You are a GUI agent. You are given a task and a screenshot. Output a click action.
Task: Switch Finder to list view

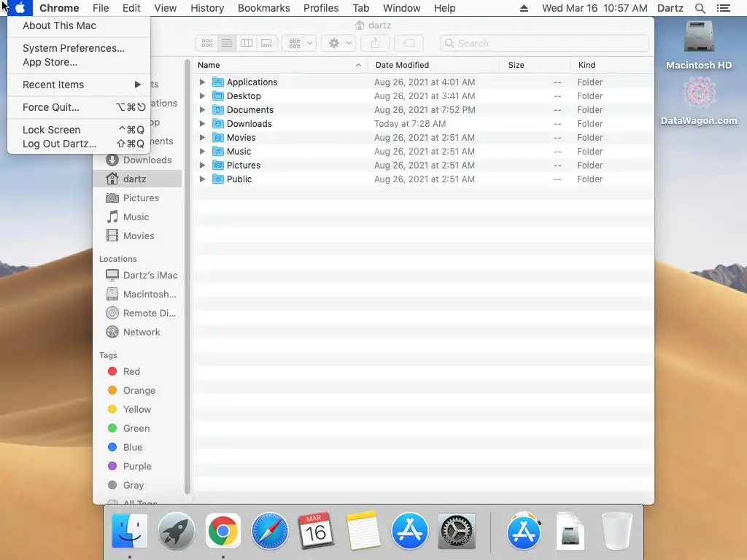tap(227, 43)
